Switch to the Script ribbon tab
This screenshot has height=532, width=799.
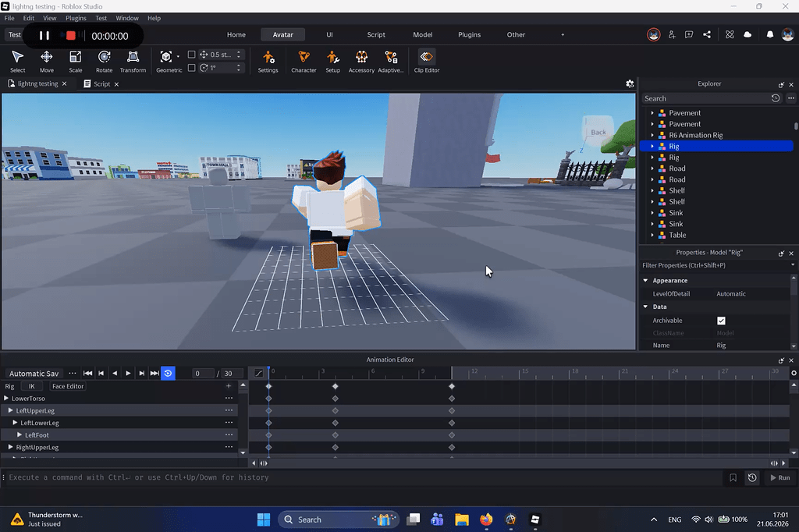point(376,34)
